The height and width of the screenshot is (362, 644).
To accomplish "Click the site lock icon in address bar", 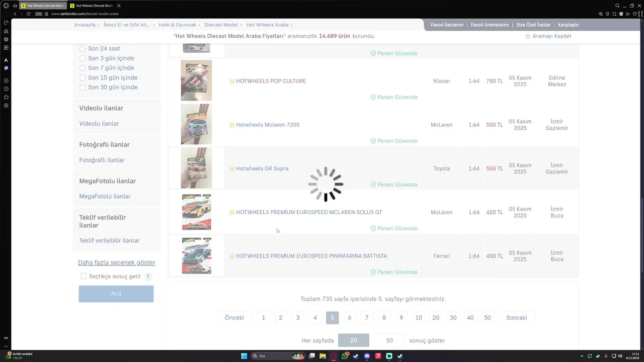I will coord(46,14).
